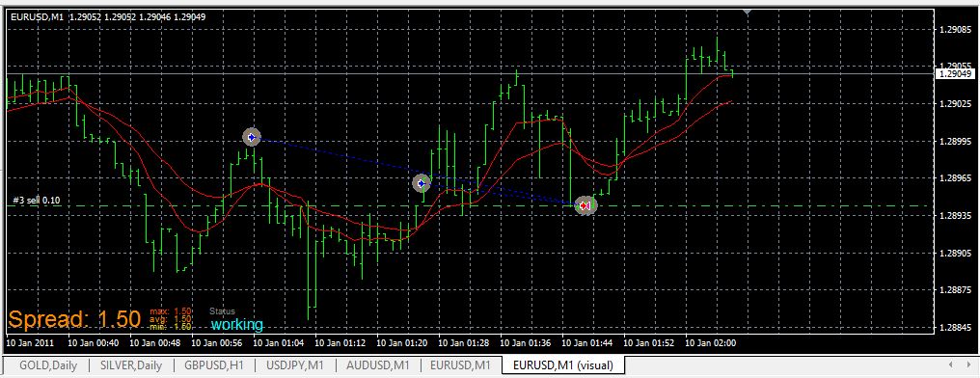The width and height of the screenshot is (980, 378).
Task: Click the 'max: 1.50' spread value
Action: pyautogui.click(x=171, y=310)
